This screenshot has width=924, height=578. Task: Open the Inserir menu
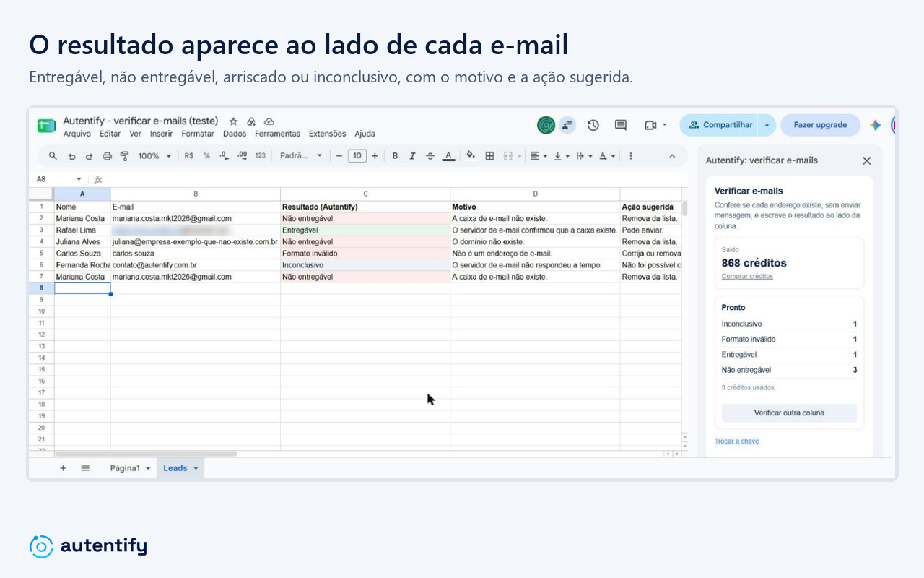(162, 134)
